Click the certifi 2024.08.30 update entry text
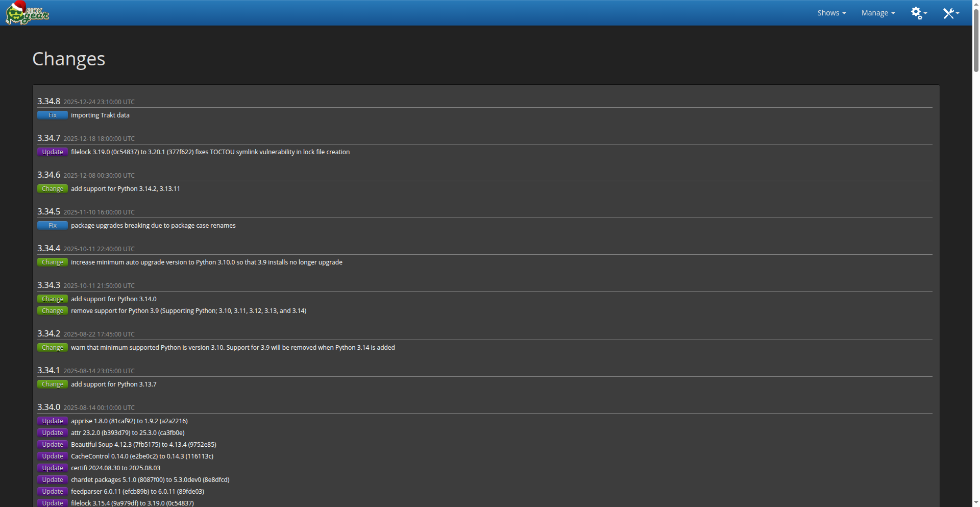The image size is (980, 507). coord(115,468)
